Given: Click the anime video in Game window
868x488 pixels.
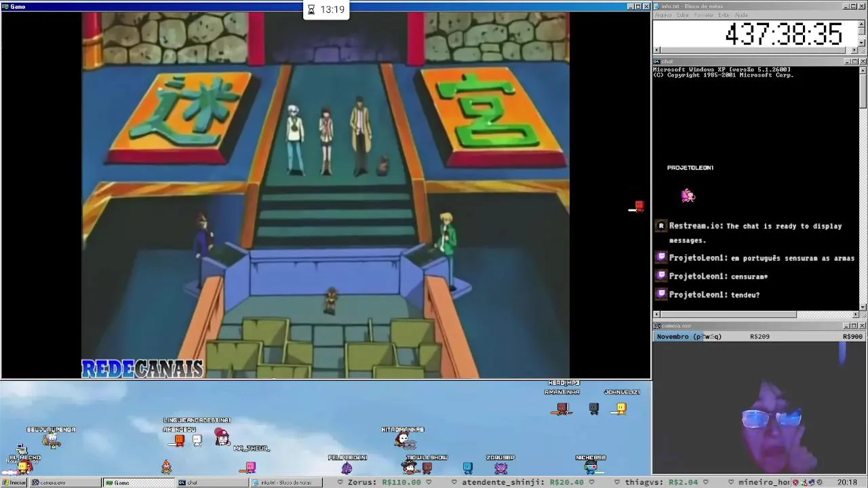Looking at the screenshot, I should [325, 195].
